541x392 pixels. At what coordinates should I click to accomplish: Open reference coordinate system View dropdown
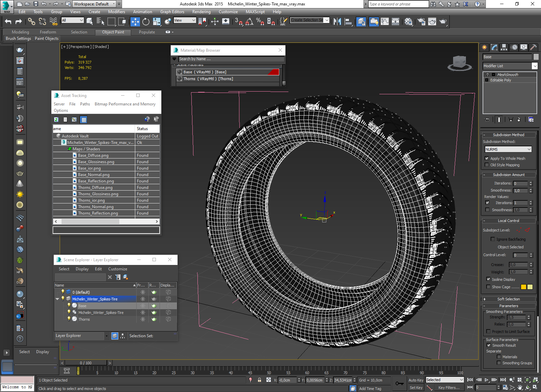[x=185, y=20]
